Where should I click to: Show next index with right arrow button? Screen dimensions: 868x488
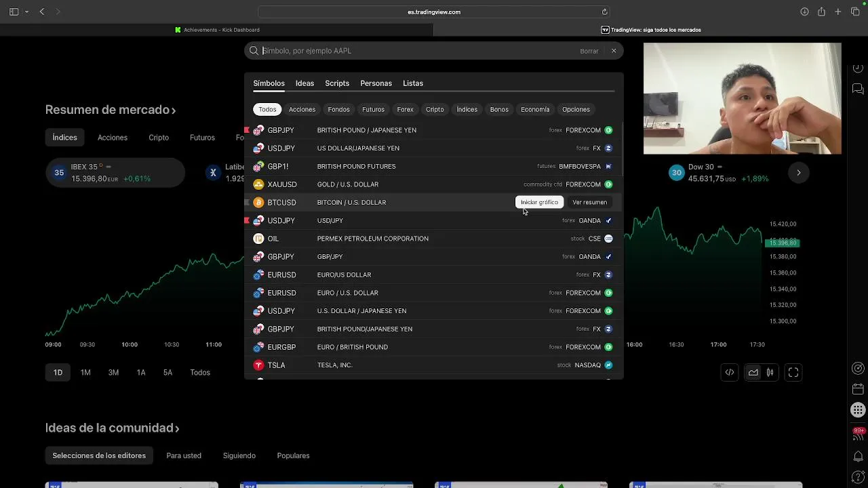(799, 173)
